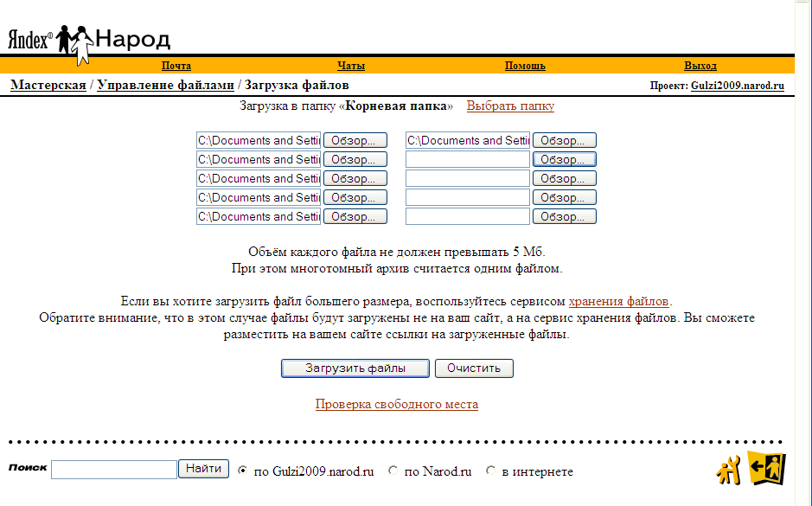Click fourth file path field, left column
Viewport: 812px width, 506px height.
[259, 197]
